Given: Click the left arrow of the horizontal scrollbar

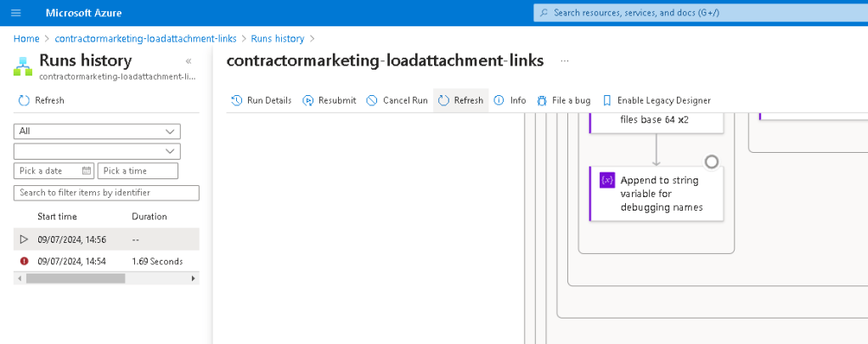Looking at the screenshot, I should click(x=19, y=278).
